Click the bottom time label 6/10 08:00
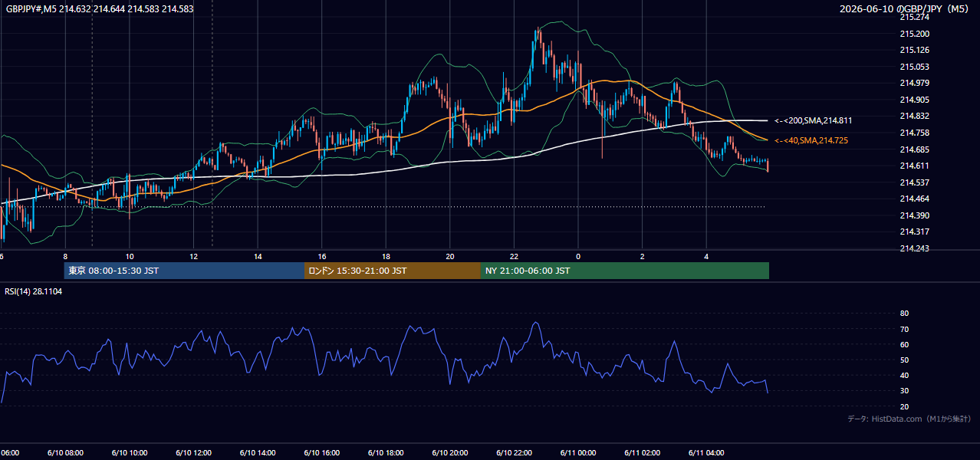Viewport: 980px width, 460px height. 64,453
